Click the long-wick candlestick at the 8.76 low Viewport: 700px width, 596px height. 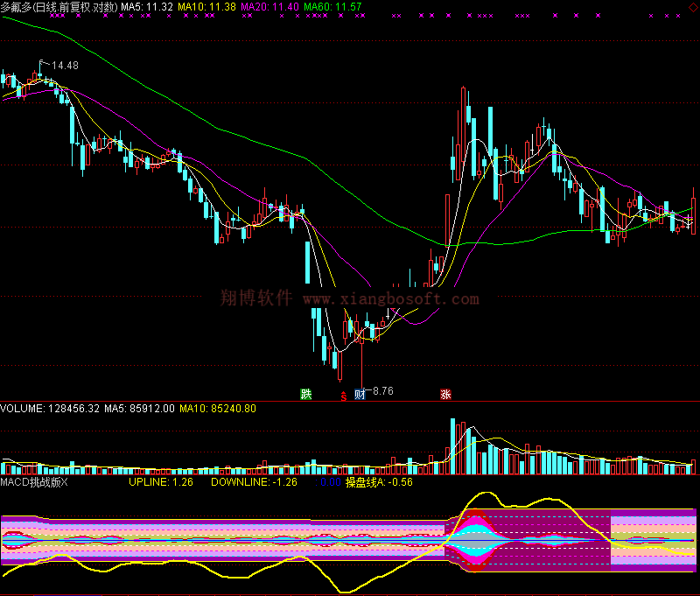click(361, 360)
